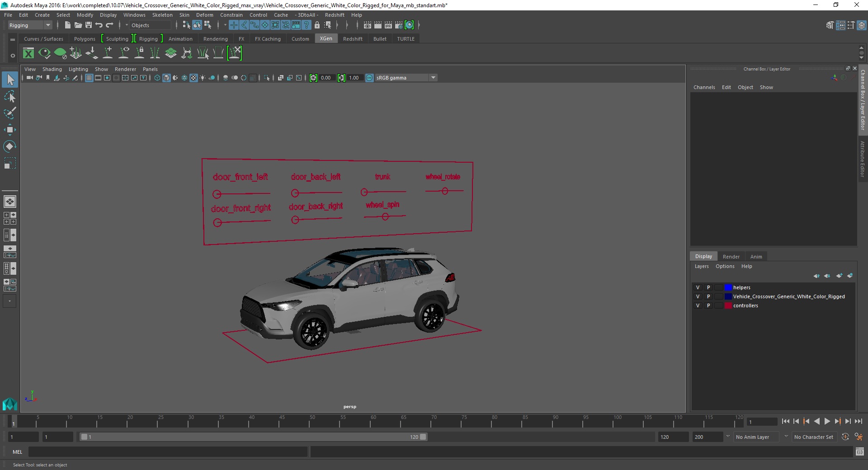868x470 pixels.
Task: Toggle viewport grid display
Action: [89, 78]
